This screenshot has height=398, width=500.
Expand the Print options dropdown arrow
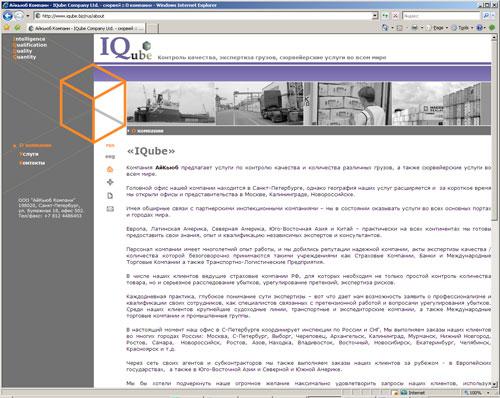click(422, 28)
